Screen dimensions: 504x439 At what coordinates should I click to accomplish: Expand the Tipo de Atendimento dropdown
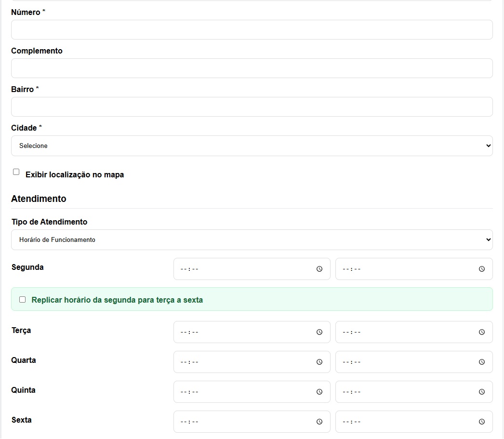click(252, 240)
